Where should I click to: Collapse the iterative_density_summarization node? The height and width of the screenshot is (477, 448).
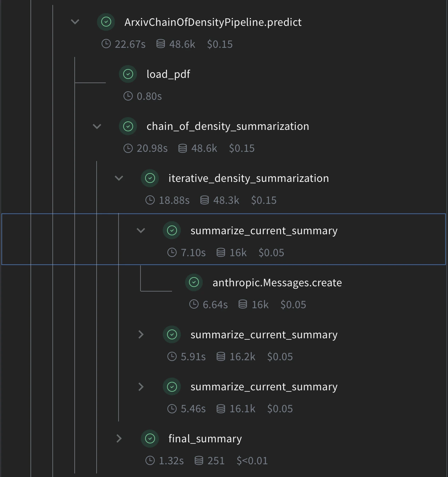coord(119,178)
